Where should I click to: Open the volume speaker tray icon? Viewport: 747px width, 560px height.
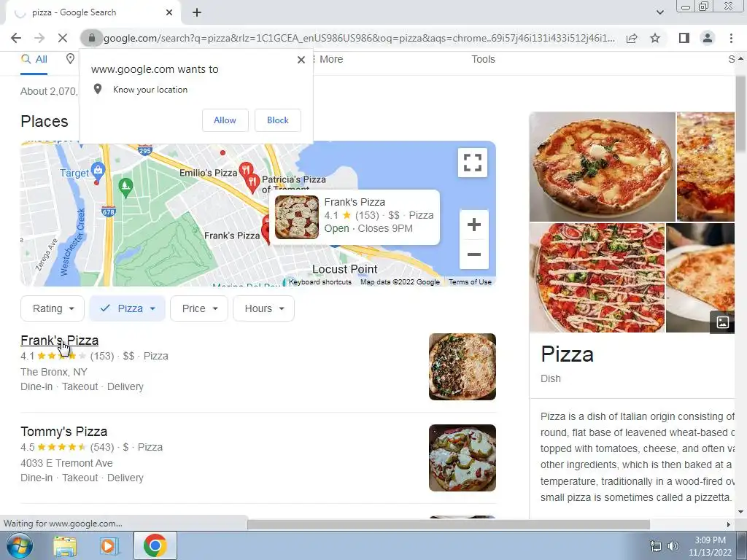673,546
